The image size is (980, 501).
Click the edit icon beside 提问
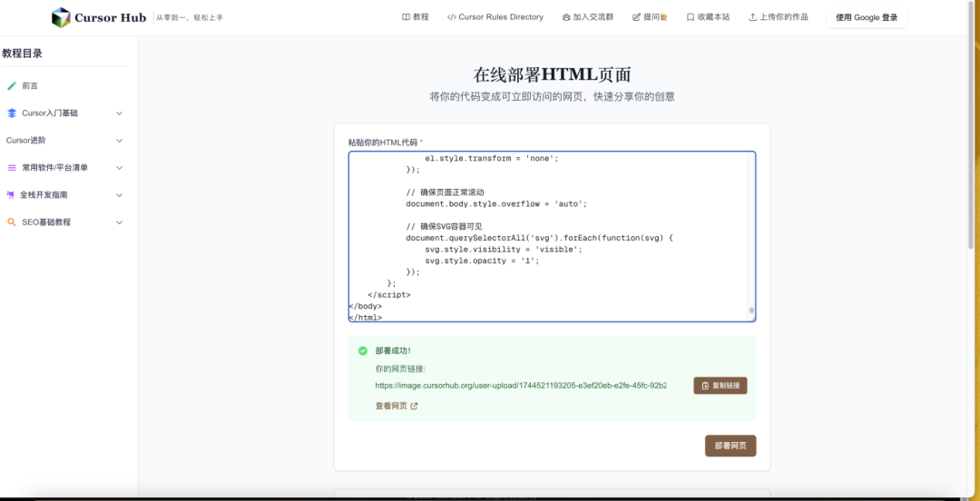pyautogui.click(x=637, y=17)
